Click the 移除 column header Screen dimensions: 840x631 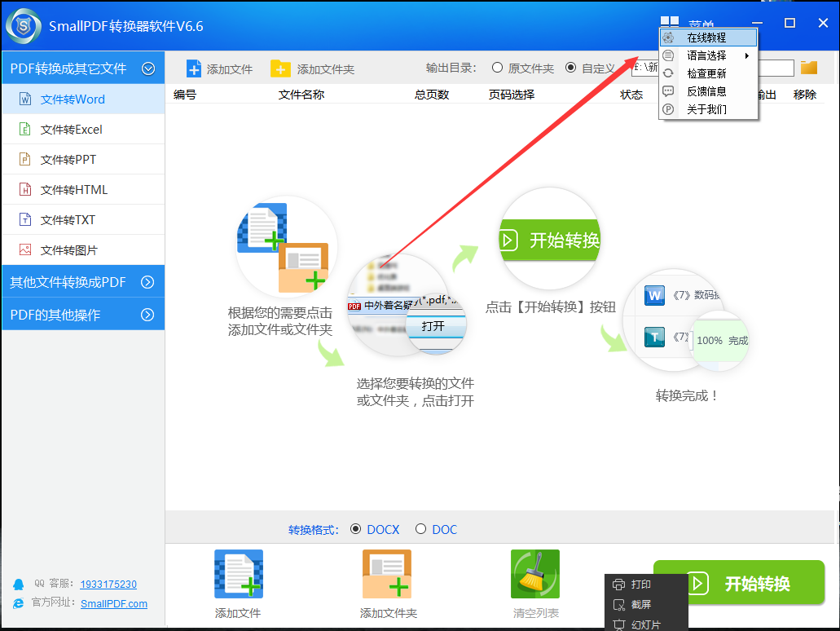tap(805, 95)
